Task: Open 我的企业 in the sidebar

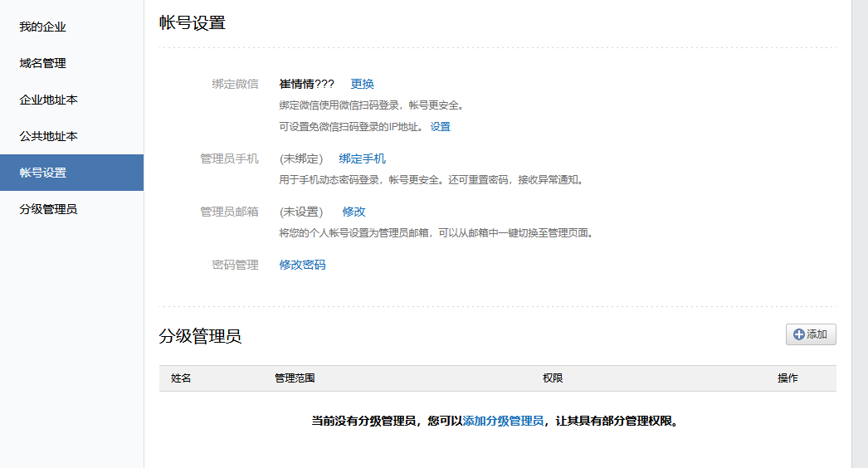Action: pyautogui.click(x=43, y=27)
